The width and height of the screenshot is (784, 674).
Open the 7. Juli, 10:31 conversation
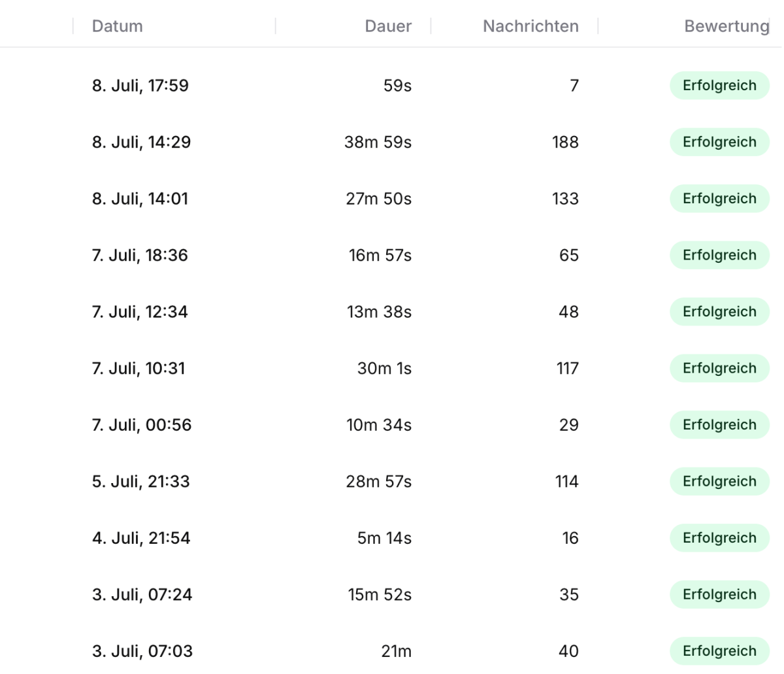392,368
